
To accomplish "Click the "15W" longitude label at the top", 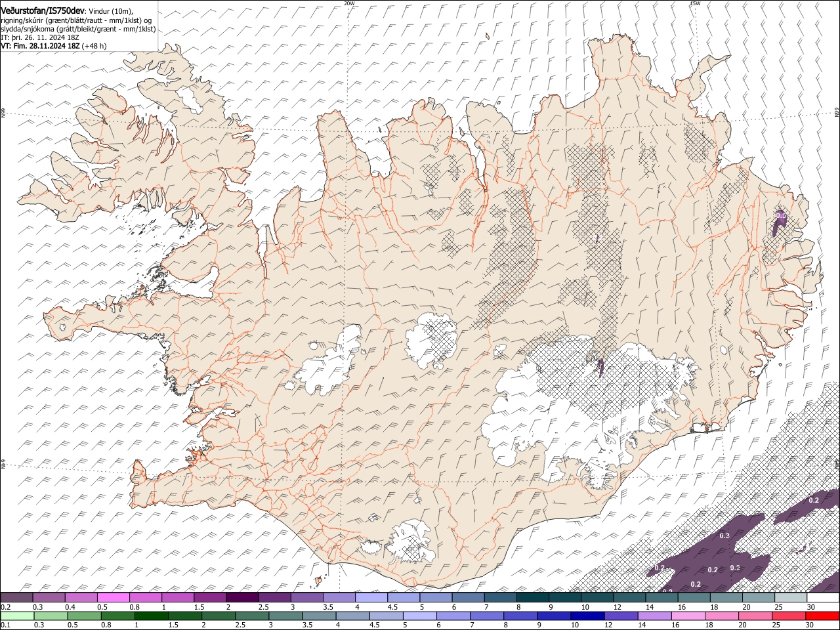I will click(696, 3).
